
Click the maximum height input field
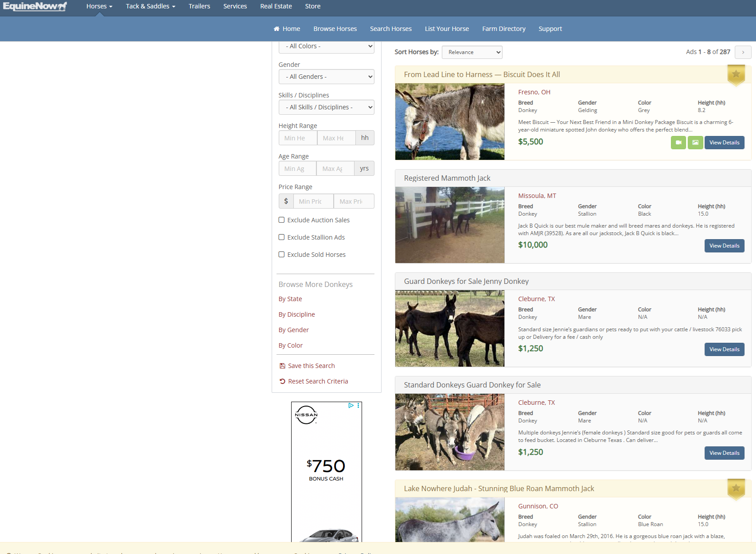pyautogui.click(x=336, y=138)
